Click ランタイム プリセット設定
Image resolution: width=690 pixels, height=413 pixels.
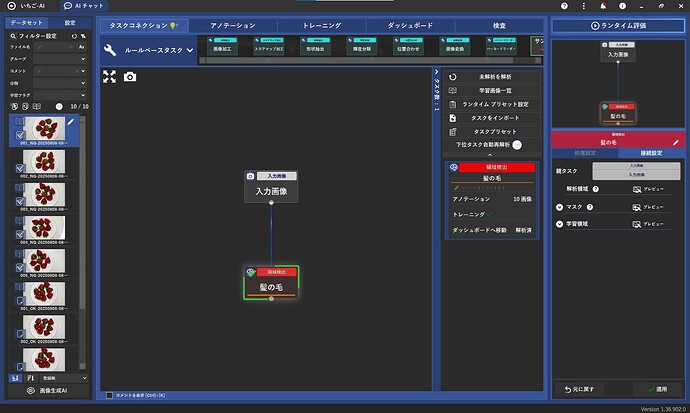click(492, 104)
